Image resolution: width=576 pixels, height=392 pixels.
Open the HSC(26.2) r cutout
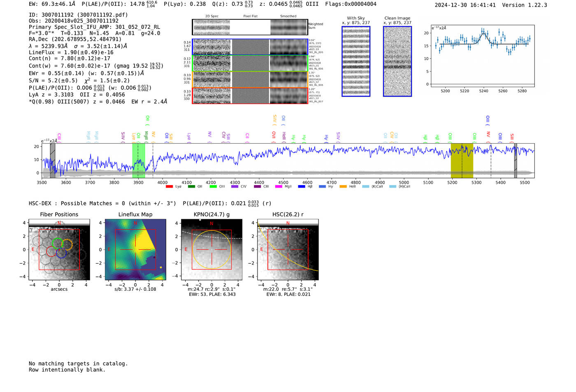click(x=288, y=250)
